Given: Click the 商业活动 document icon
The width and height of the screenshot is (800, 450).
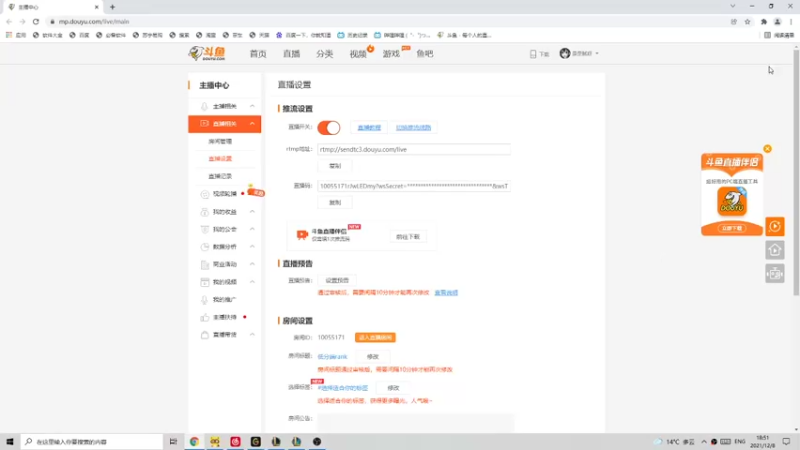Looking at the screenshot, I should [x=205, y=264].
